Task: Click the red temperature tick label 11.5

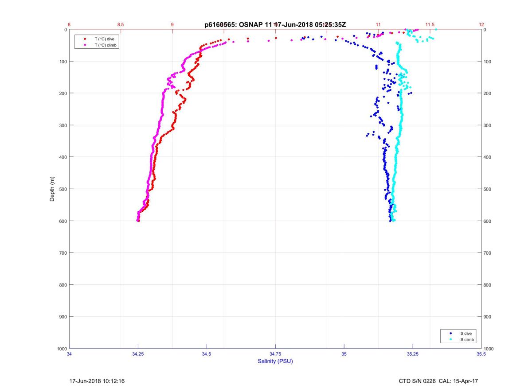Action: (x=430, y=24)
